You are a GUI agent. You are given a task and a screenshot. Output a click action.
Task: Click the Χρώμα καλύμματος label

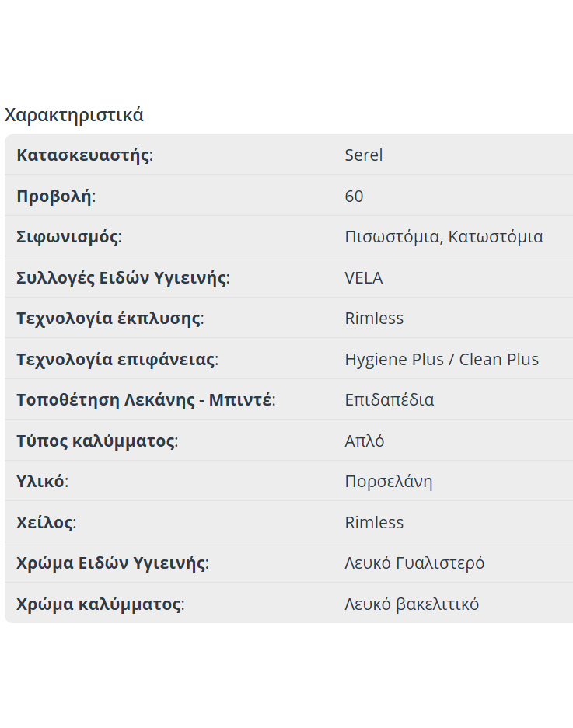pyautogui.click(x=100, y=604)
